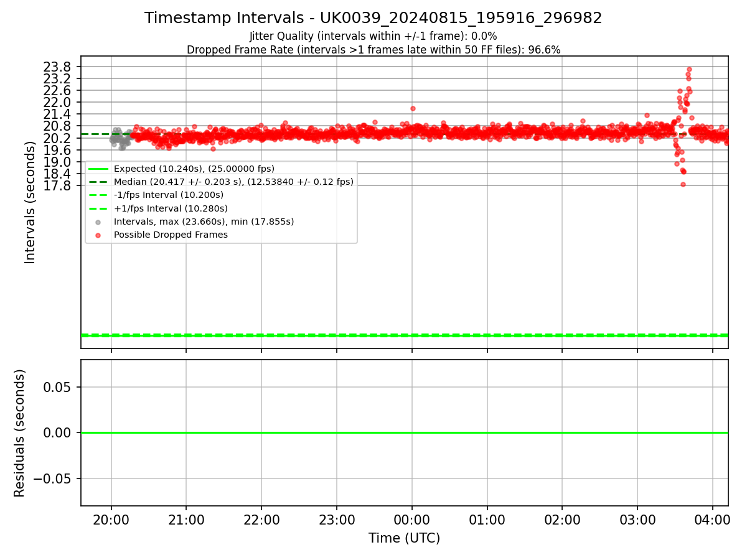Click the '0.00' residuals tick label

pyautogui.click(x=59, y=432)
